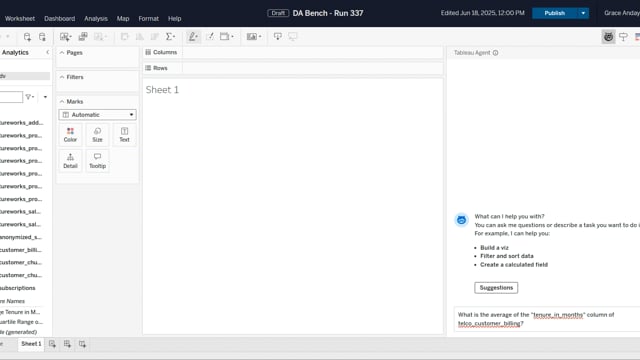The width and height of the screenshot is (640, 360).
Task: Click the Publish button
Action: 555,13
